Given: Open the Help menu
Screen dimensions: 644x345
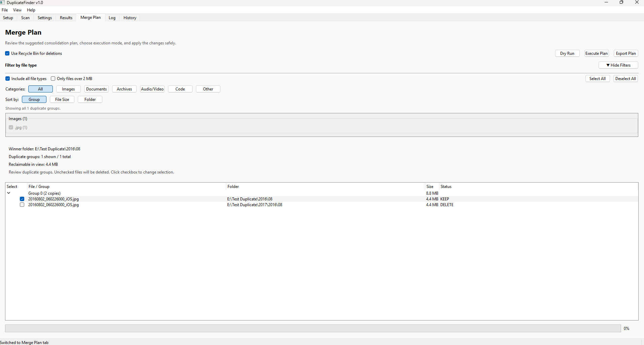Looking at the screenshot, I should 31,10.
